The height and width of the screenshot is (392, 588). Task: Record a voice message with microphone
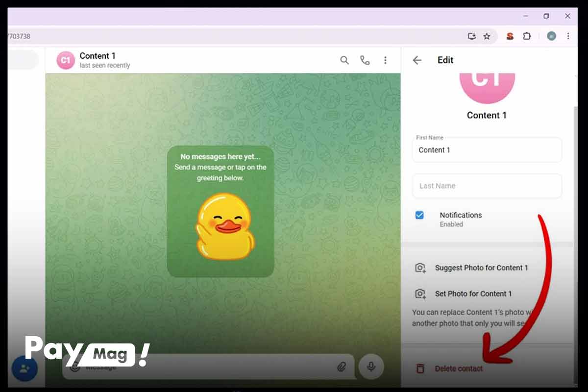(371, 367)
